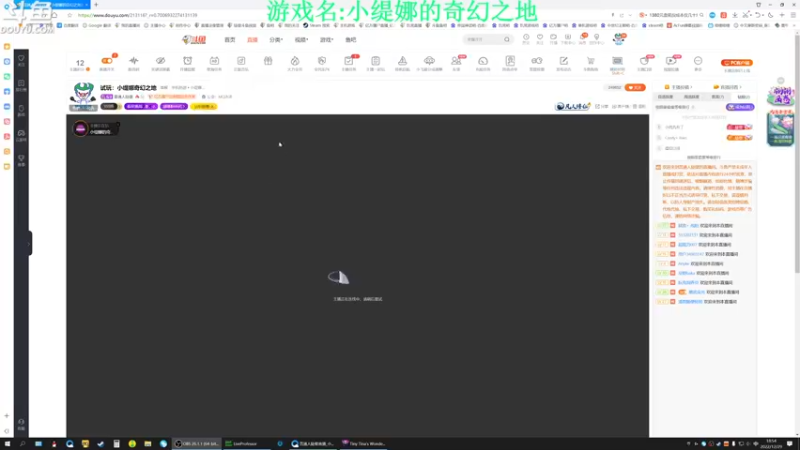This screenshot has height=450, width=800.
Task: Switch to OBS in the taskbar
Action: (197, 444)
